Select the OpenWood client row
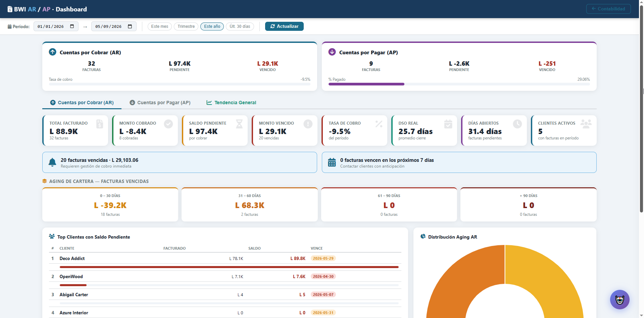The image size is (644, 318). pyautogui.click(x=225, y=276)
